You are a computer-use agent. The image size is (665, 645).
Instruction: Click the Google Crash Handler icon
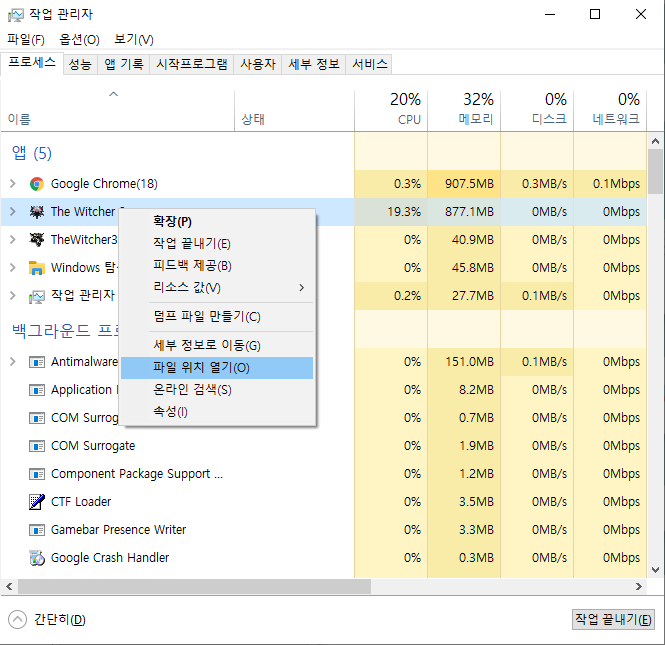click(37, 558)
